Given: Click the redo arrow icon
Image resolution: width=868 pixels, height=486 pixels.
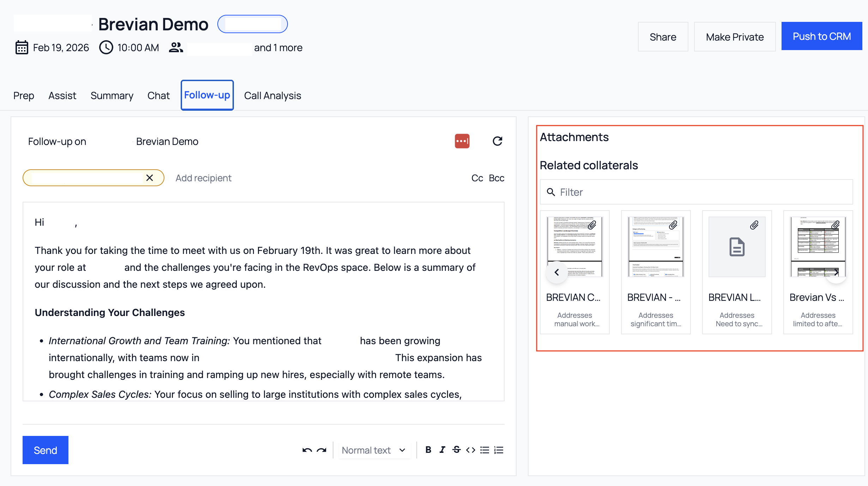Looking at the screenshot, I should [321, 450].
